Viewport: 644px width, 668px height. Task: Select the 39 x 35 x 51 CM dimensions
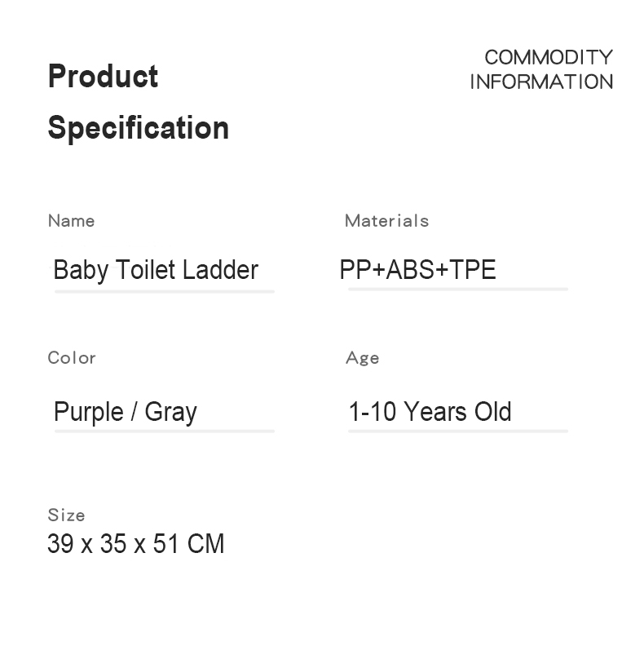click(x=135, y=544)
